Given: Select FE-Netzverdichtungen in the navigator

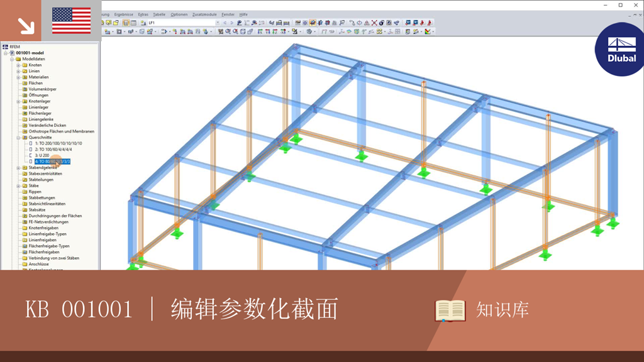Looking at the screenshot, I should point(48,222).
